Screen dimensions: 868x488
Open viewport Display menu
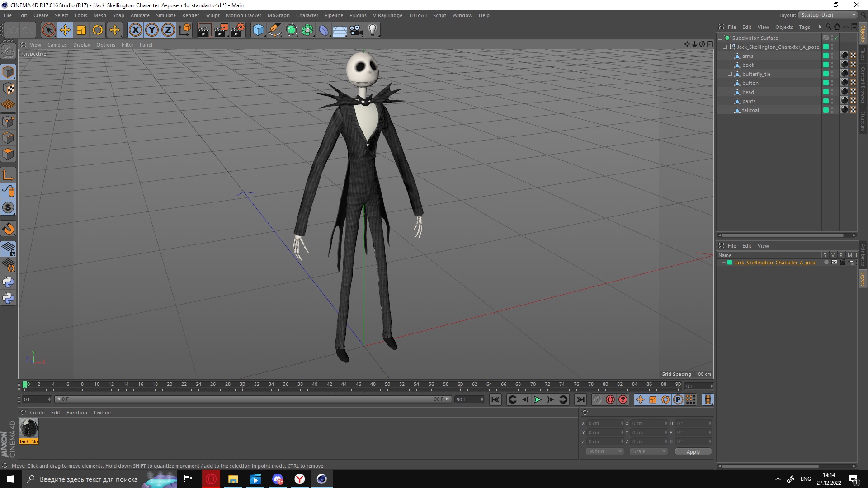(x=81, y=45)
